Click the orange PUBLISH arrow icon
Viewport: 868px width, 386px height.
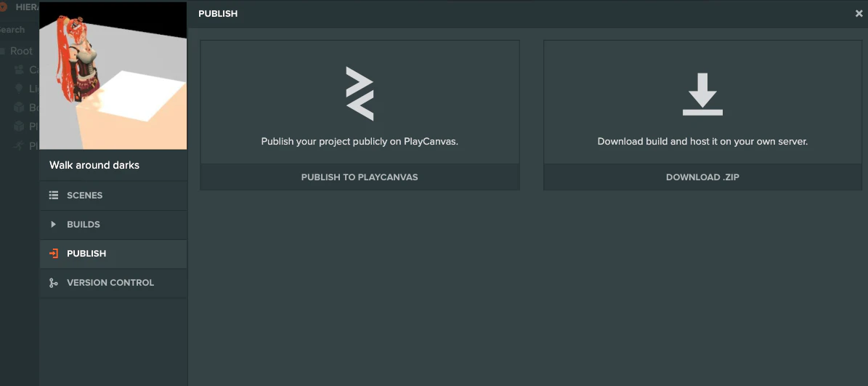point(54,254)
